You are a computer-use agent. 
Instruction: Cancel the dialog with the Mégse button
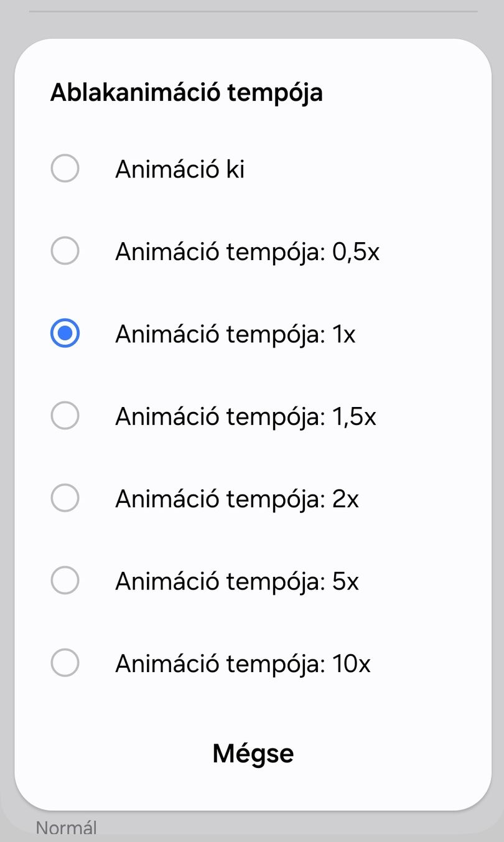click(x=253, y=754)
